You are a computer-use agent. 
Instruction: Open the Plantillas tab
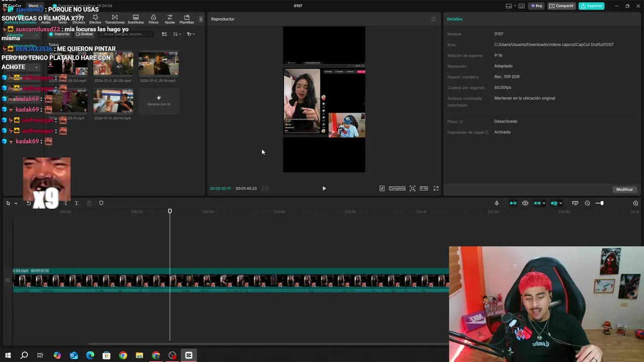pos(187,19)
